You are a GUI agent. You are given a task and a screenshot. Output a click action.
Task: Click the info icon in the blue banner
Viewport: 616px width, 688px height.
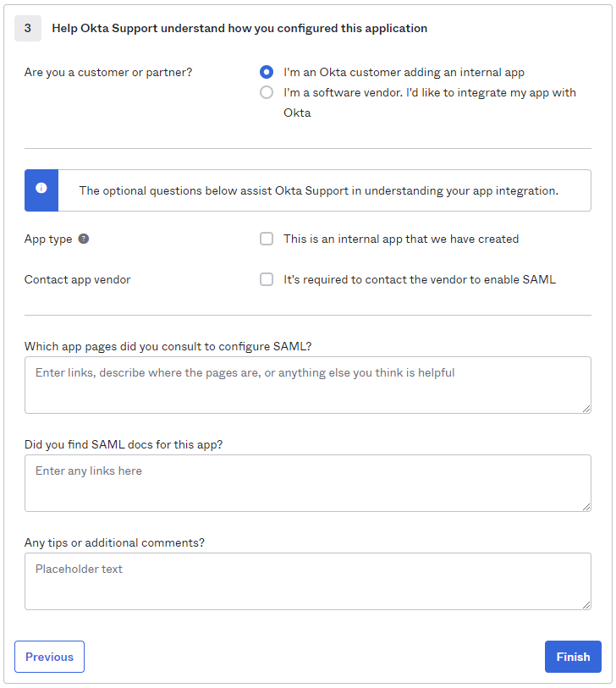41,190
